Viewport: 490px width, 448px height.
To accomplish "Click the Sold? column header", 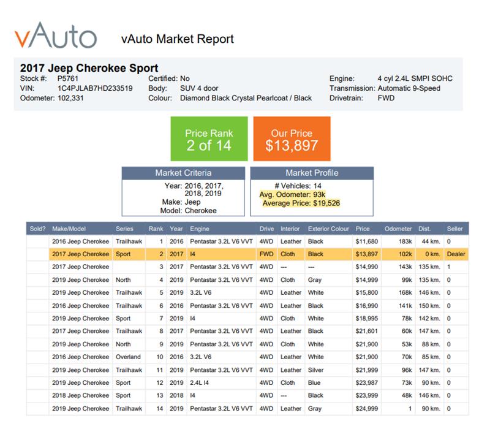I will click(37, 229).
